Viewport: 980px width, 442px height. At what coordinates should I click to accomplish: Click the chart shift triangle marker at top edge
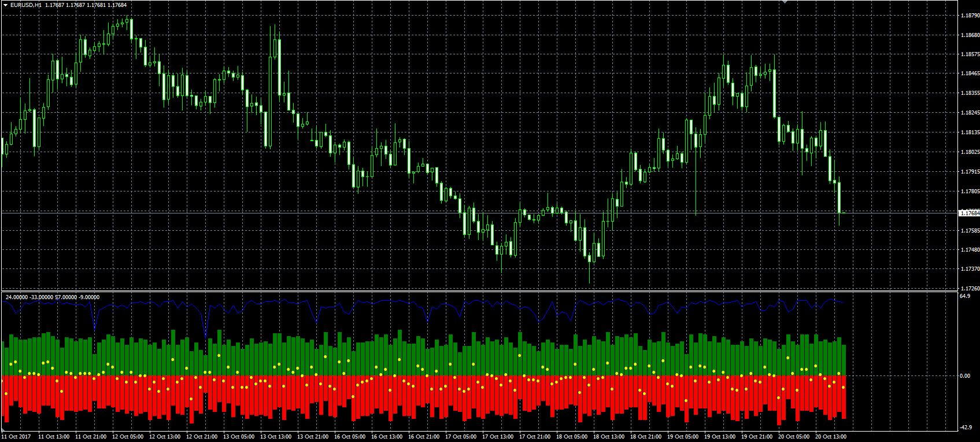click(x=785, y=2)
